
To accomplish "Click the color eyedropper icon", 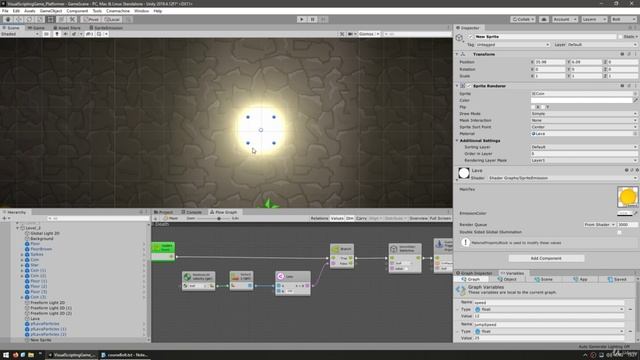I will click(x=635, y=100).
